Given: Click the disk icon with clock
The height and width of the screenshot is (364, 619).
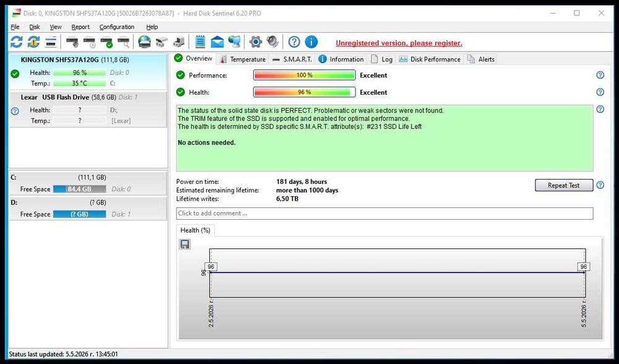Looking at the screenshot, I should [90, 41].
